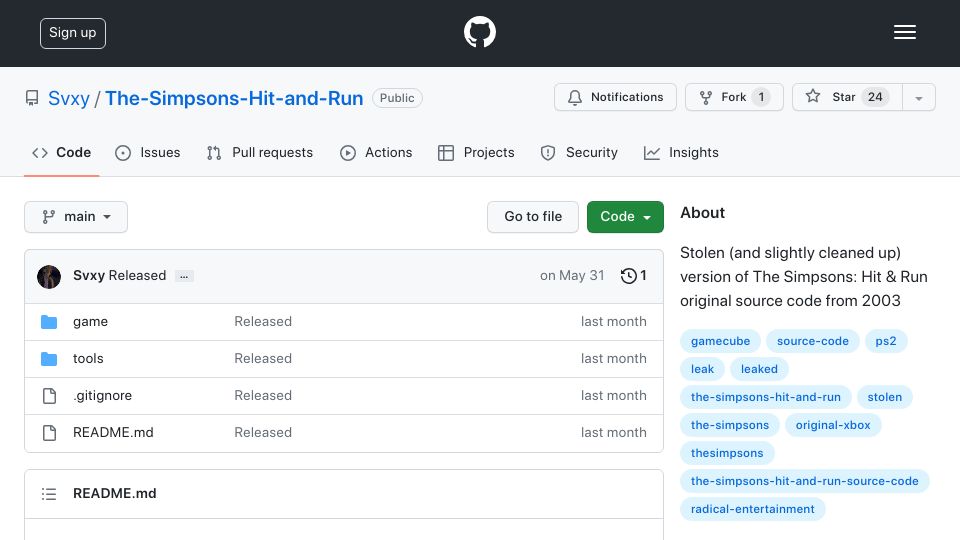Click the the-simpsons topic tag
Screen dimensions: 960x540
pos(730,425)
